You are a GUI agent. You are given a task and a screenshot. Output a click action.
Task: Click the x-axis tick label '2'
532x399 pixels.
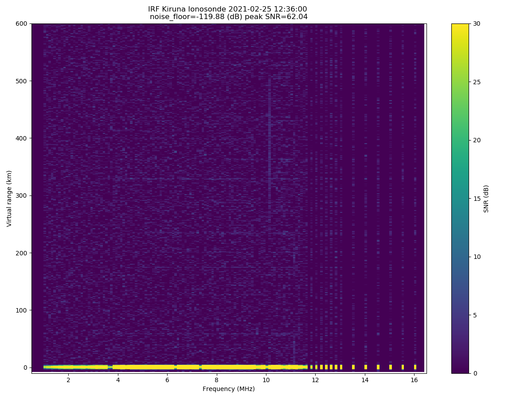[68, 380]
